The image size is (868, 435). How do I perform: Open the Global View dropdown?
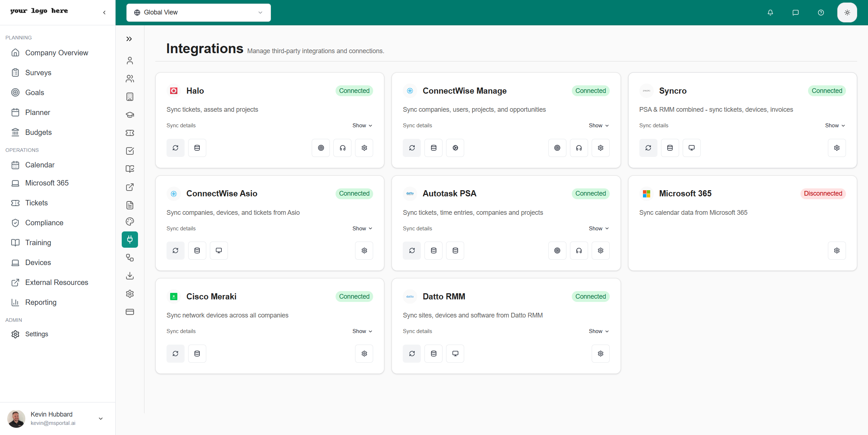coord(198,12)
